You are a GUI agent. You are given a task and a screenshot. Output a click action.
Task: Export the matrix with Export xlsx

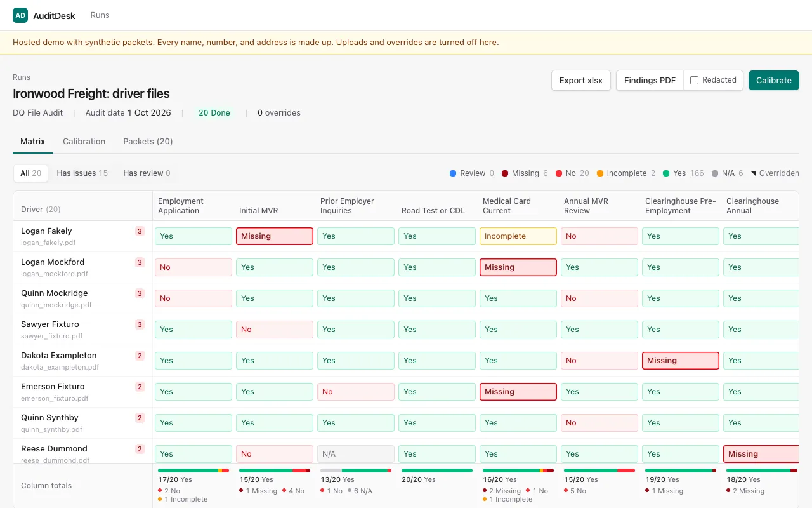coord(581,81)
